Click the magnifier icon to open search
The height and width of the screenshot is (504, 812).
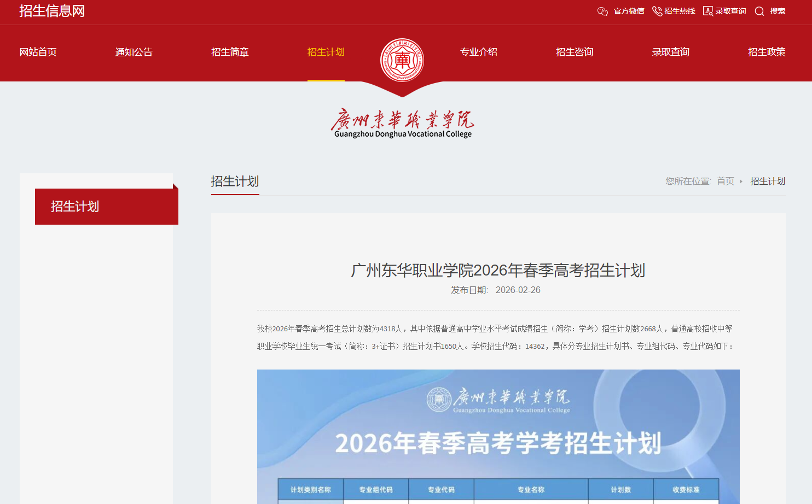[x=759, y=11]
